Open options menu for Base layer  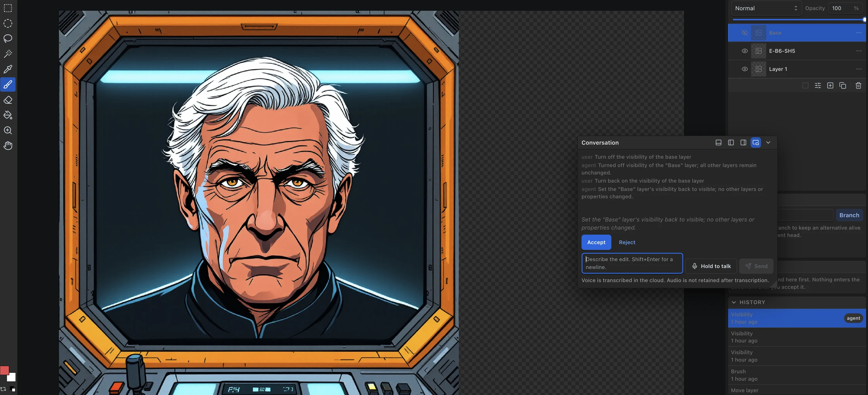point(859,33)
